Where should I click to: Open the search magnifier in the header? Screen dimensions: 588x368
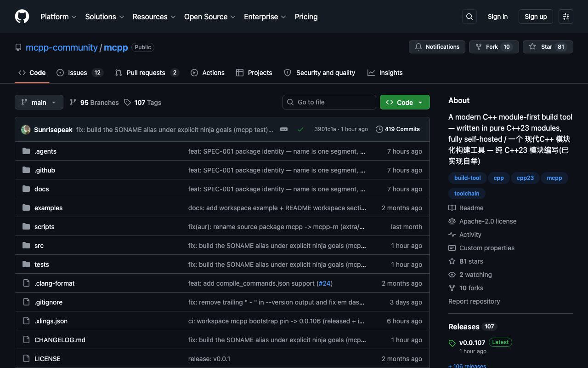pos(469,17)
